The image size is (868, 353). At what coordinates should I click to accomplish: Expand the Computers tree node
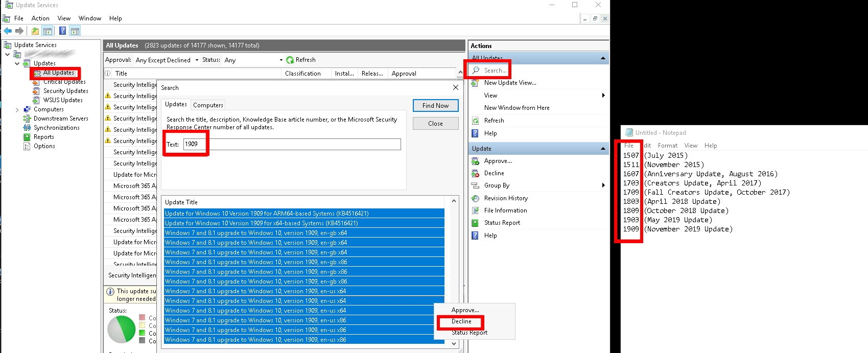coord(17,110)
